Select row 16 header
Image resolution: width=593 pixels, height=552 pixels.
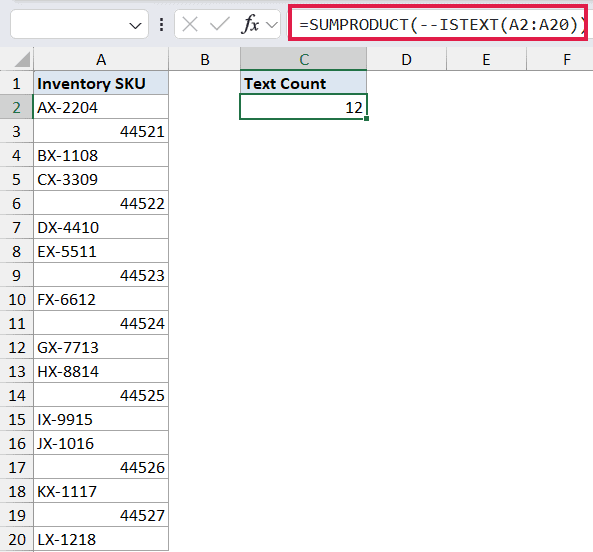coord(16,443)
